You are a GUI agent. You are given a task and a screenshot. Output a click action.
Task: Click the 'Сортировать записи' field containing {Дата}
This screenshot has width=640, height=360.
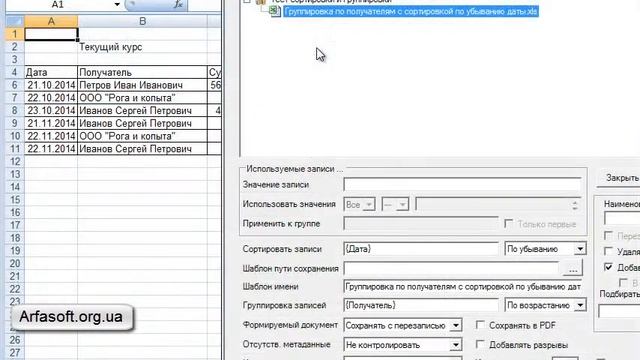tap(421, 249)
